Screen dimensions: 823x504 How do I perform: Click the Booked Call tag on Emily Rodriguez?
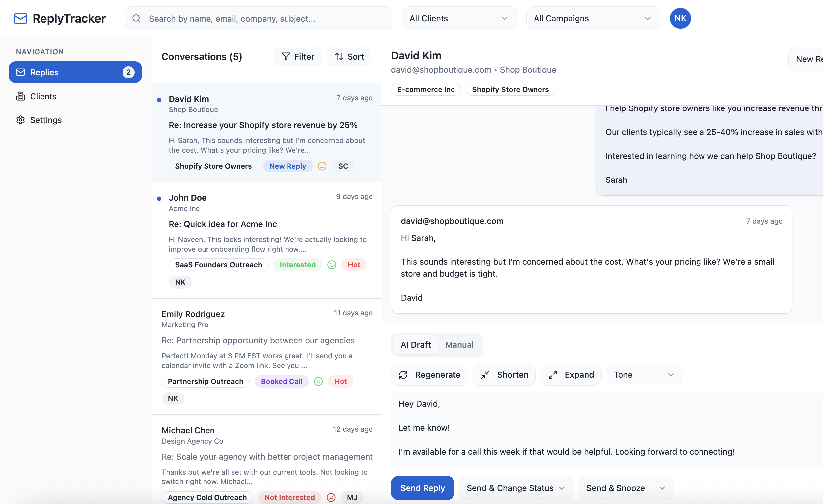coord(281,381)
